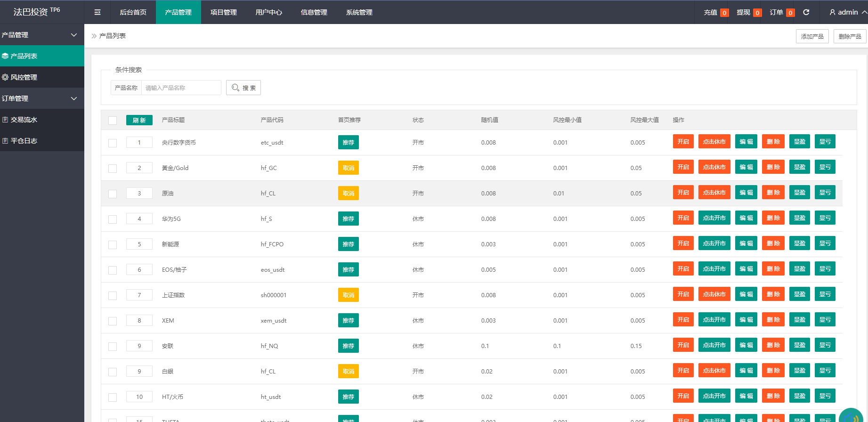
Task: Click the yellow 取消 tag for 原油
Action: tap(348, 194)
